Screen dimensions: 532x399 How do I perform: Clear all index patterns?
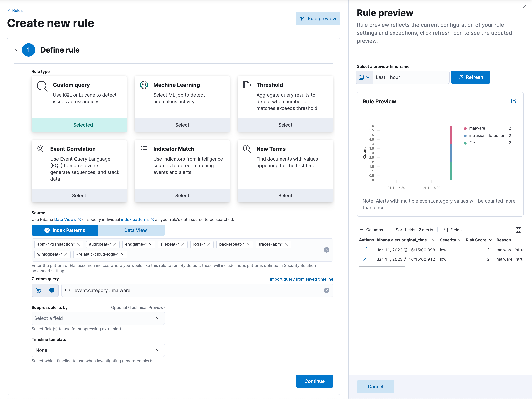326,250
